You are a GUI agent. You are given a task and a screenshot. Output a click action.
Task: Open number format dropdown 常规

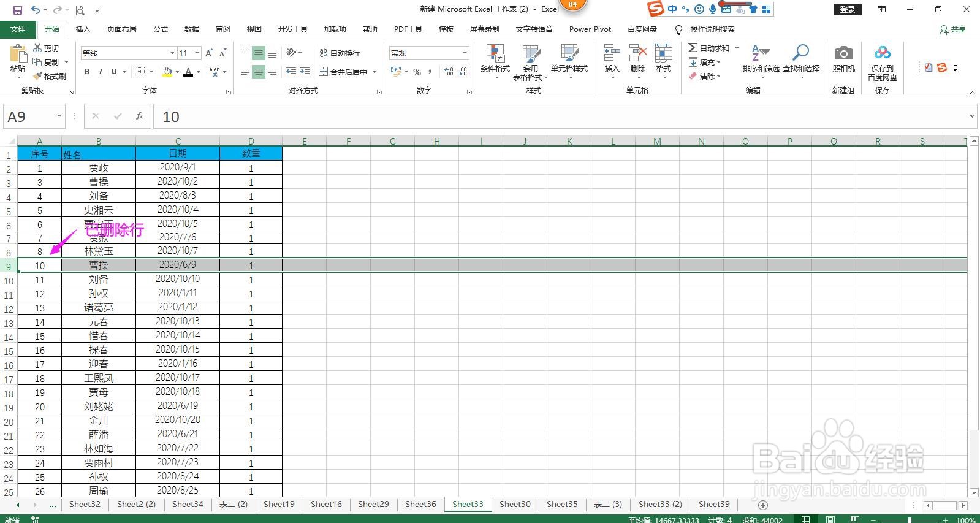[x=465, y=53]
